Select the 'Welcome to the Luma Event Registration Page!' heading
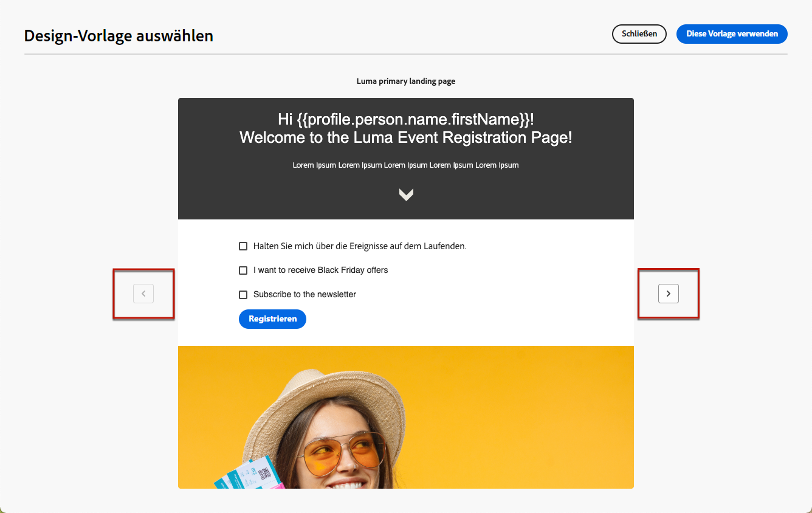The height and width of the screenshot is (513, 812). tap(406, 137)
